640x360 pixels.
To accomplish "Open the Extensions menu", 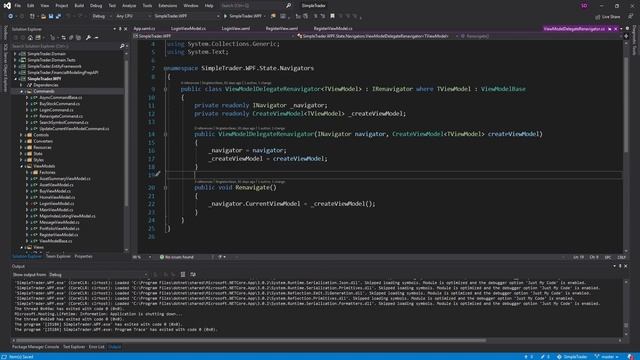I will 167,6.
